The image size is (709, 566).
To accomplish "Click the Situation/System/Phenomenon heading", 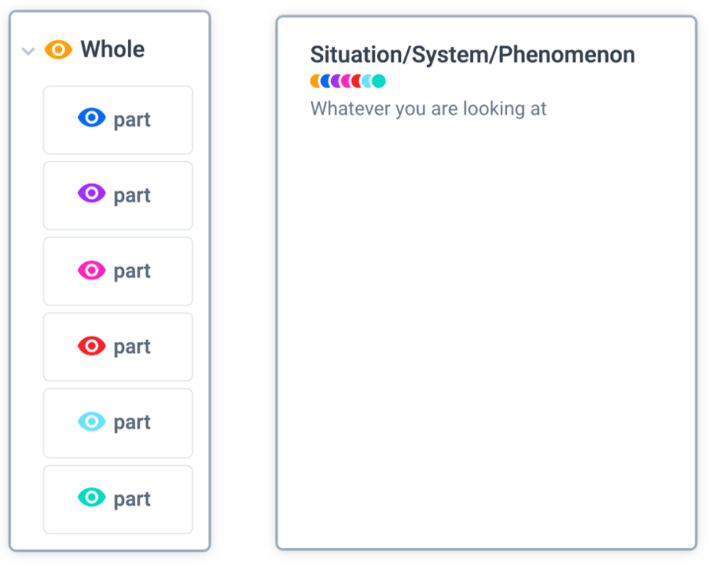I will [473, 55].
